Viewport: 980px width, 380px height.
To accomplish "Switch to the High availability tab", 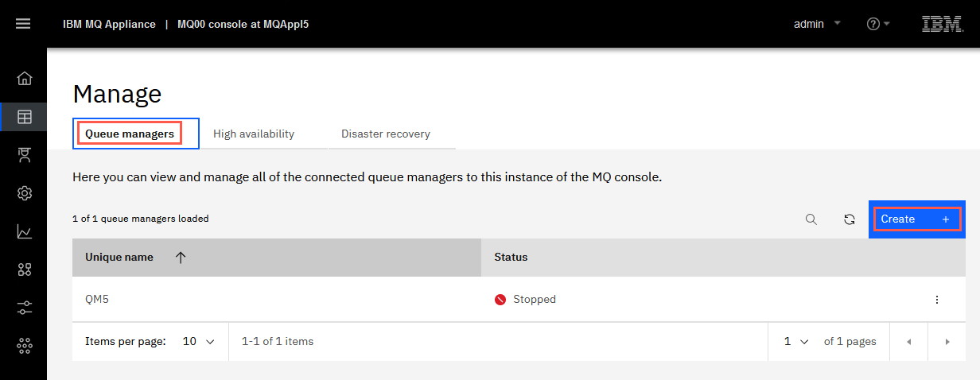I will pos(254,134).
